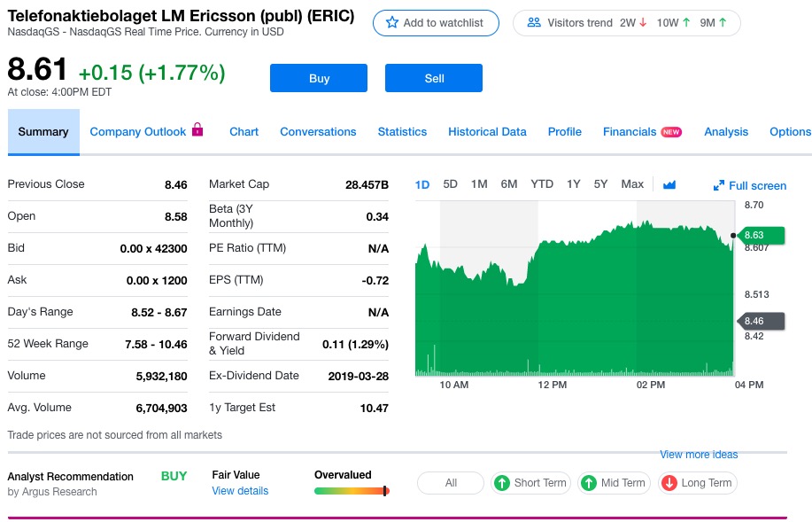812x522 pixels.
Task: Click the green intraday price chart area
Action: (x=575, y=298)
